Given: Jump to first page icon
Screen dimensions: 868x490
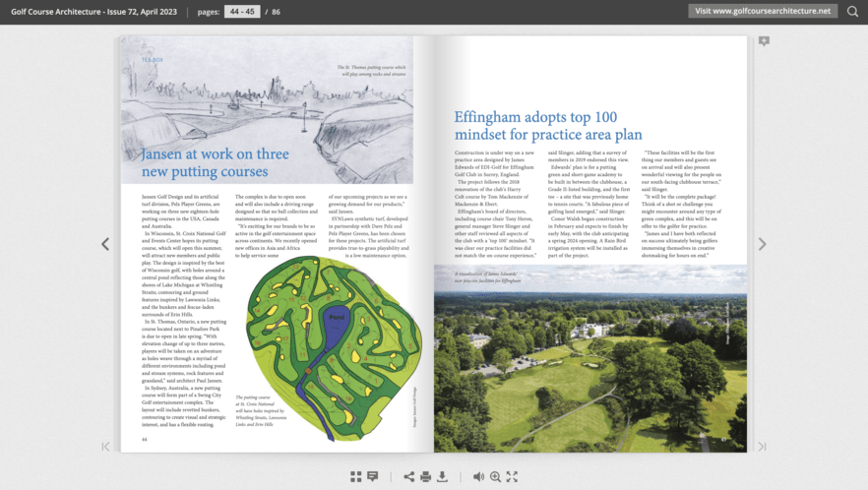Looking at the screenshot, I should click(105, 447).
